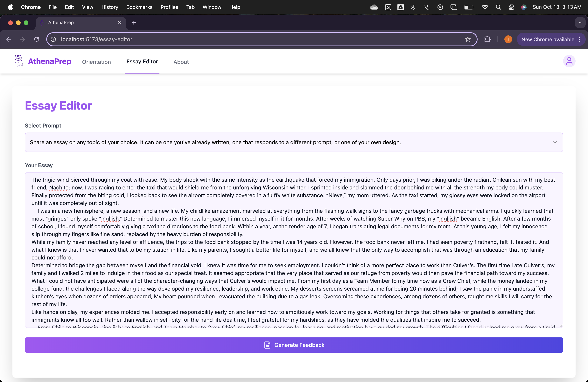
Task: Click the Generate Feedback button
Action: pyautogui.click(x=293, y=345)
